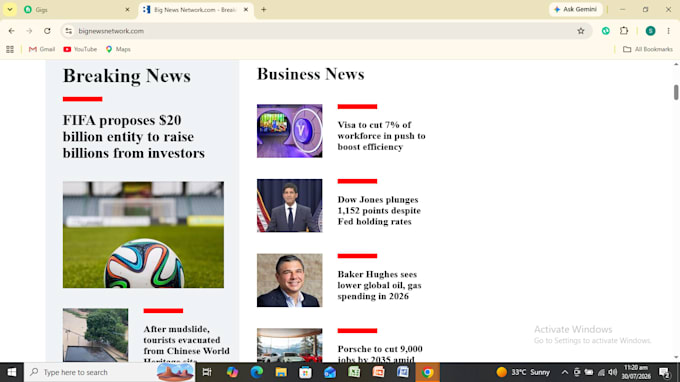This screenshot has height=382, width=680.
Task: Open the Windows Start menu
Action: click(12, 372)
